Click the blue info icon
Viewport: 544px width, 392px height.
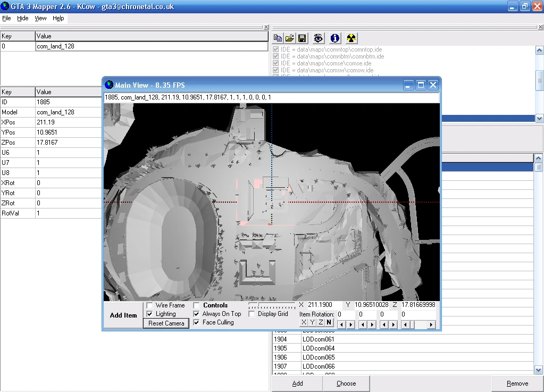click(334, 38)
